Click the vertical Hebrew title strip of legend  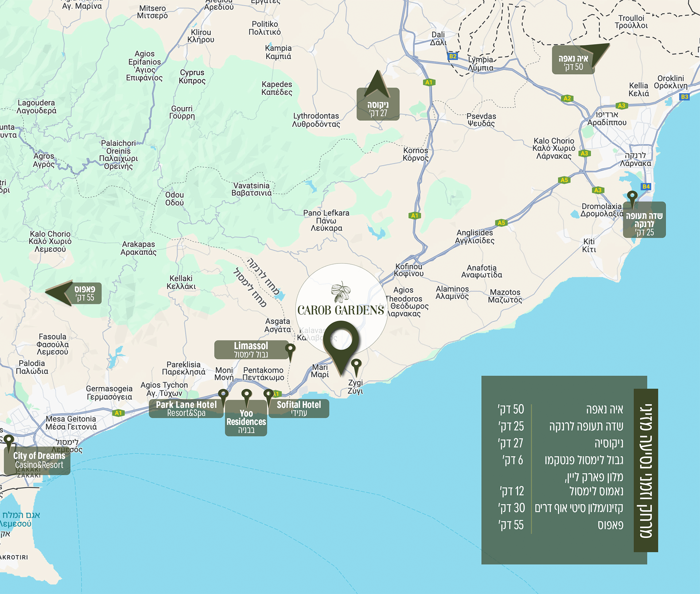coord(646,470)
